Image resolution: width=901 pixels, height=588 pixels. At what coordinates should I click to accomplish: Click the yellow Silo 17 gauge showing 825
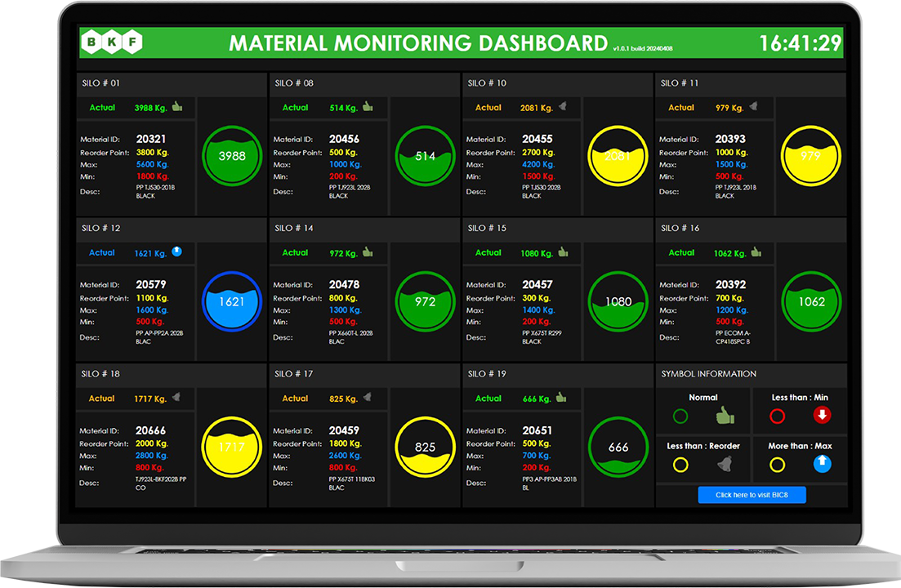pos(425,447)
